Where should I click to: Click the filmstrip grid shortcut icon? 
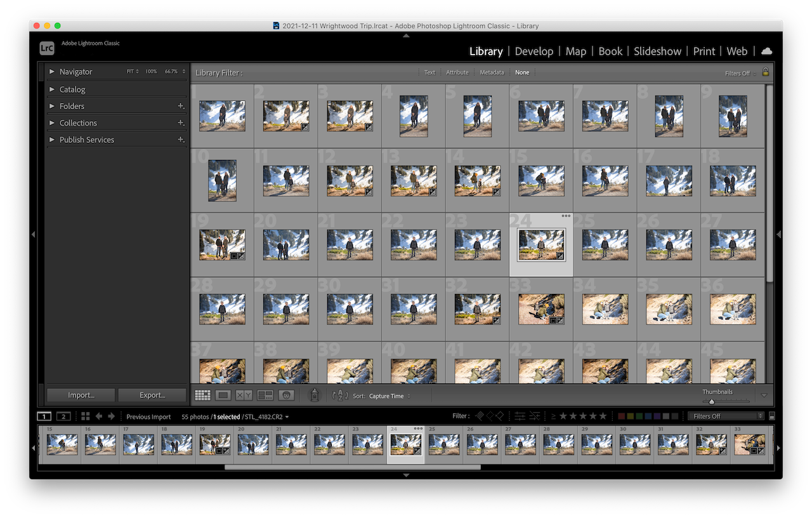click(x=86, y=416)
